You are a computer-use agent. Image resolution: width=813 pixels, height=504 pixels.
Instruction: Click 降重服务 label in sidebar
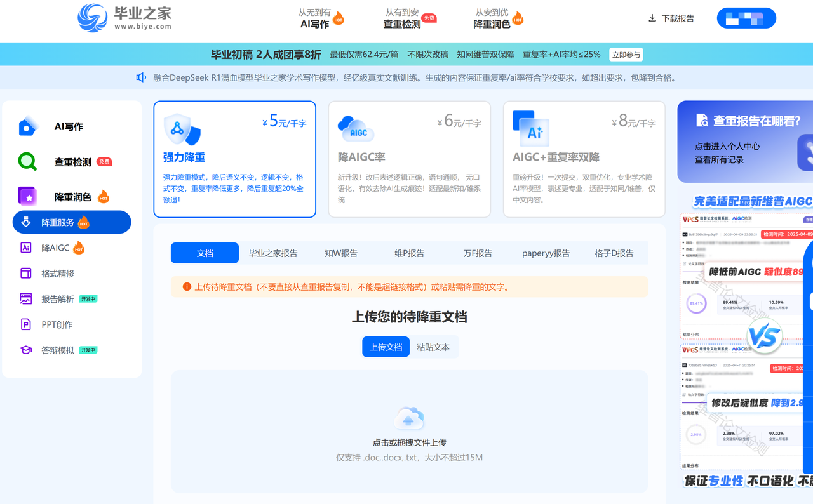pyautogui.click(x=58, y=222)
